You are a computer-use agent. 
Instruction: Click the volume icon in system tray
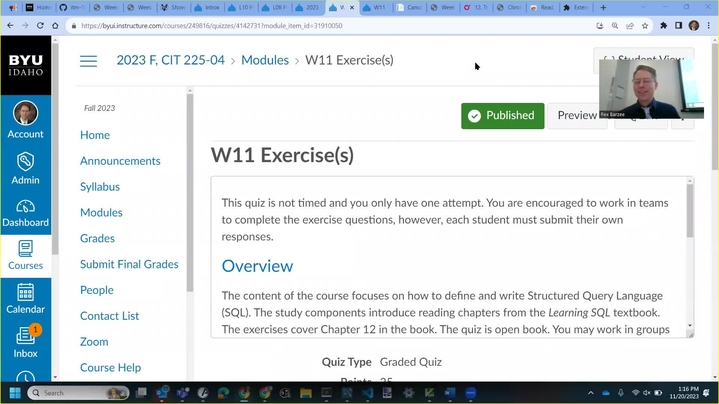[x=647, y=393]
